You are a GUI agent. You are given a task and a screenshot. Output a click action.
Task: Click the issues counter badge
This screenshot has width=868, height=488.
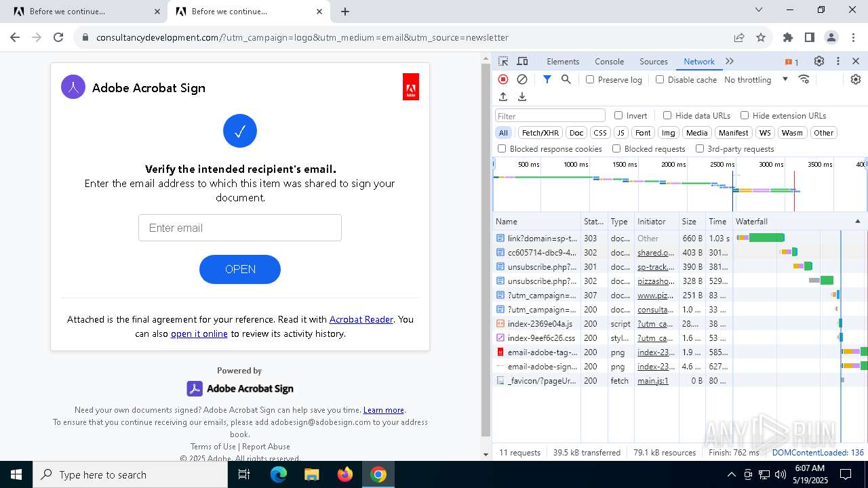point(792,62)
